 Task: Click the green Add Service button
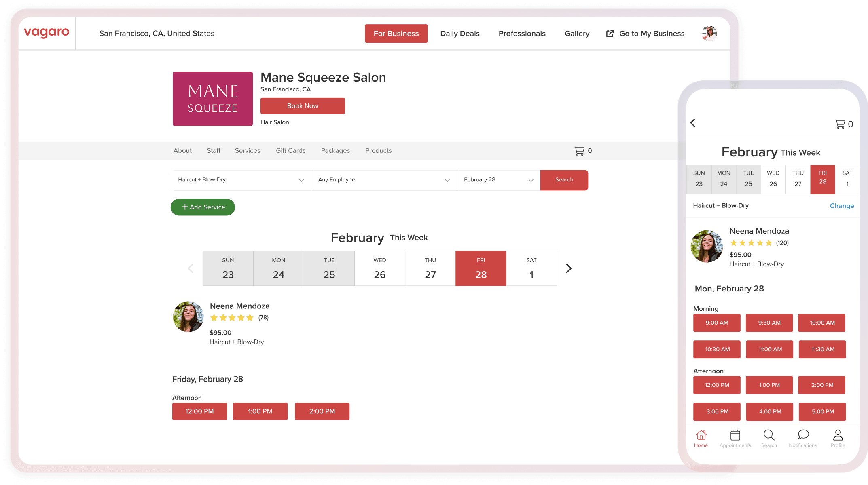pos(203,207)
